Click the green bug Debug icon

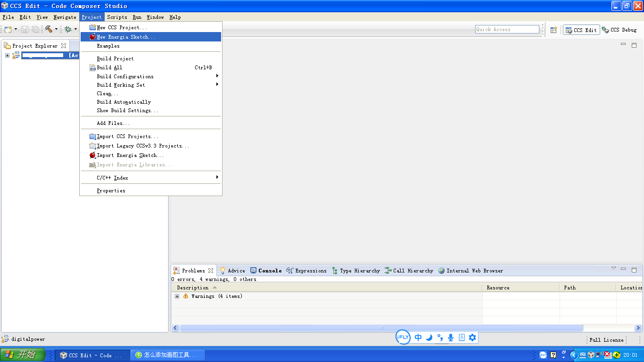[68, 29]
